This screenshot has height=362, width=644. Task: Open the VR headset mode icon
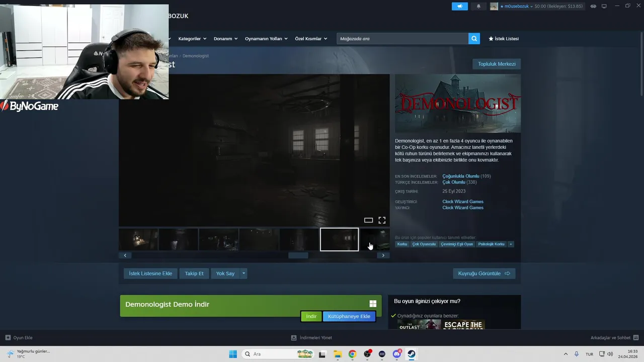593,6
